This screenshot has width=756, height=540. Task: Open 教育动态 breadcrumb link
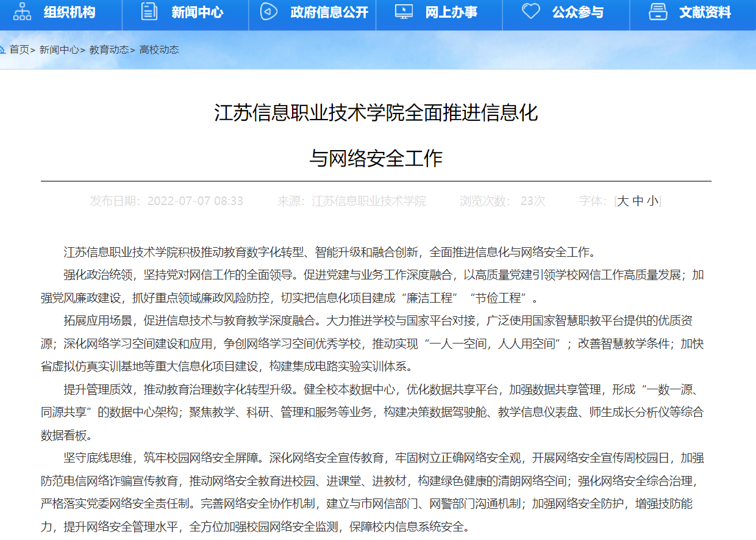click(109, 50)
